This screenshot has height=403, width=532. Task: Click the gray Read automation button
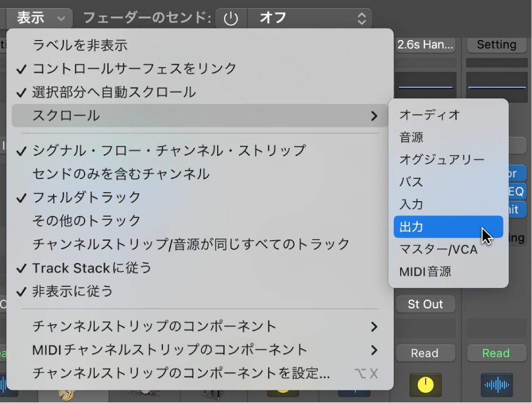click(426, 353)
